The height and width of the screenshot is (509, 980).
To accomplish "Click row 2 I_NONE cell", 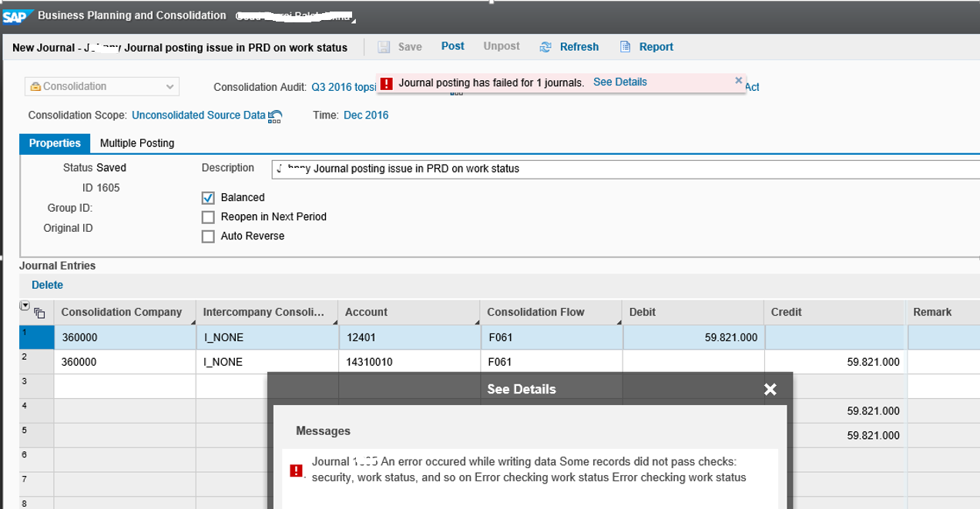I will pyautogui.click(x=267, y=362).
